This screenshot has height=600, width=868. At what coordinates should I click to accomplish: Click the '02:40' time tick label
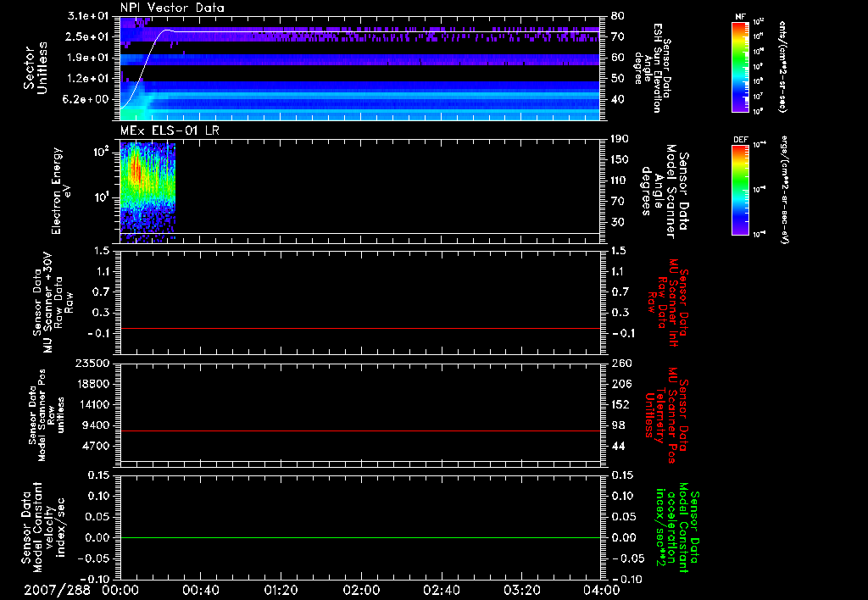tap(441, 591)
